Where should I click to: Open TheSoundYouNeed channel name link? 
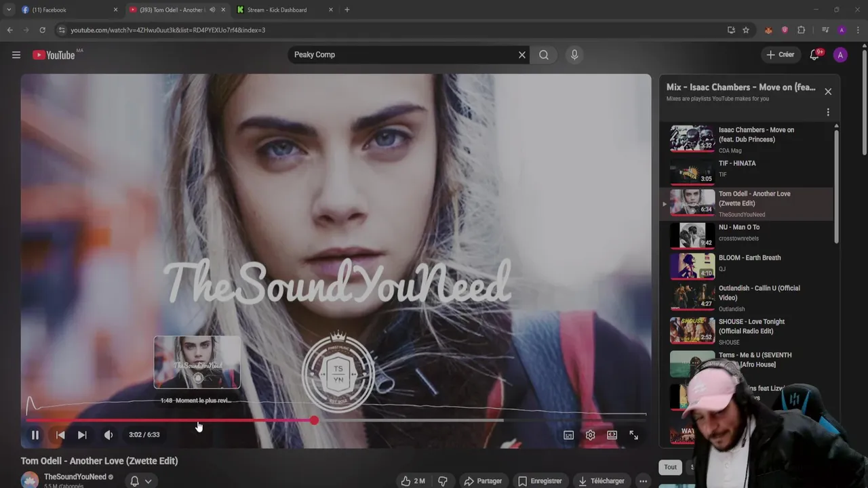point(75,477)
